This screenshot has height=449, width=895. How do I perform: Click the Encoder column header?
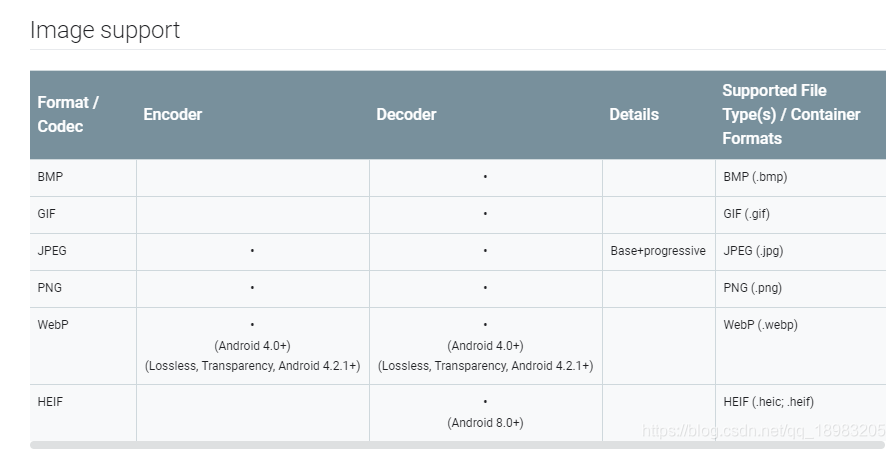click(x=173, y=114)
